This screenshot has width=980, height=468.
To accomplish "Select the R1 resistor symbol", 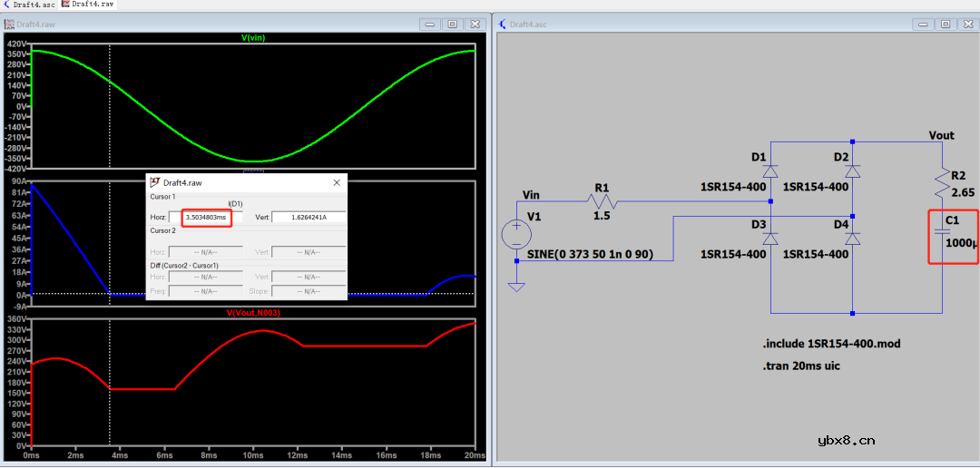I will click(602, 201).
